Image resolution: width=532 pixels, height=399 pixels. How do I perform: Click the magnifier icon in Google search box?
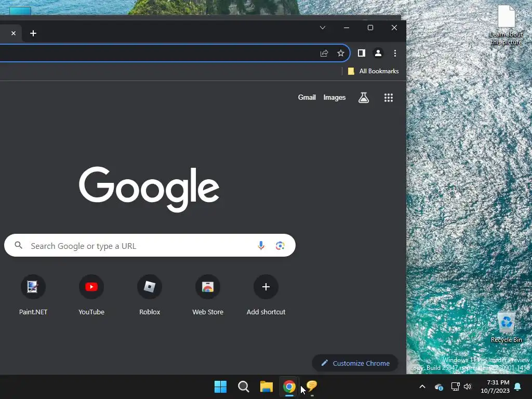coord(19,245)
